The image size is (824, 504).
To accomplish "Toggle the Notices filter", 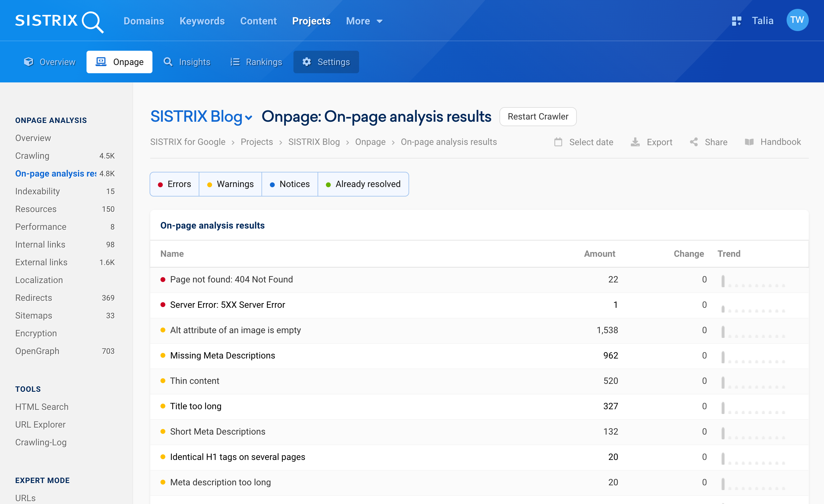I will [x=290, y=184].
